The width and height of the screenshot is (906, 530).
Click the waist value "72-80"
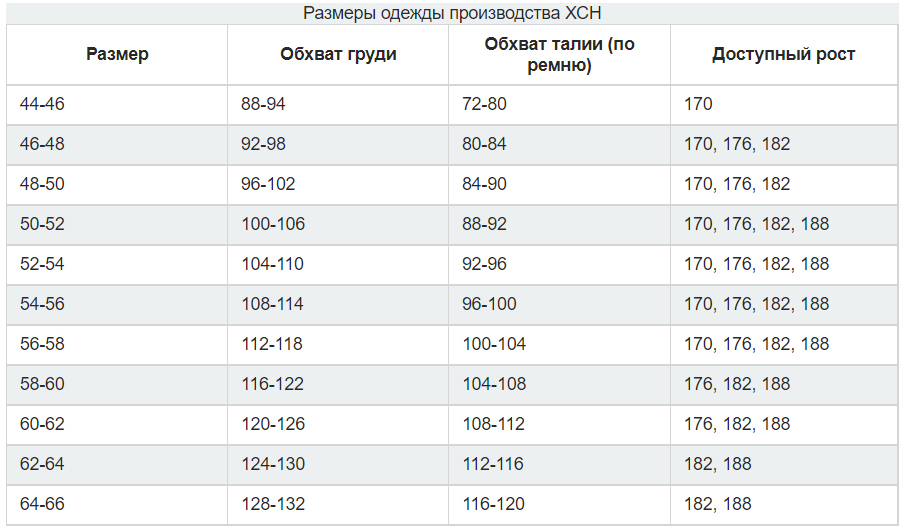click(x=484, y=104)
